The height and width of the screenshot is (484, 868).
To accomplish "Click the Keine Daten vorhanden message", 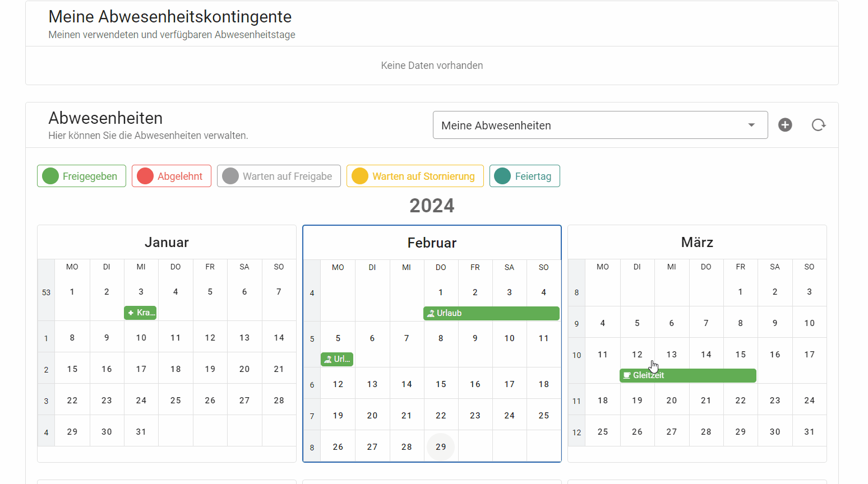I will (432, 66).
